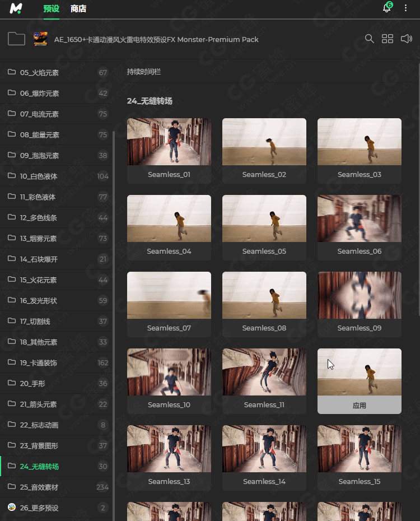Open category 17_切割线
Image resolution: width=420 pixels, height=521 pixels.
56,322
